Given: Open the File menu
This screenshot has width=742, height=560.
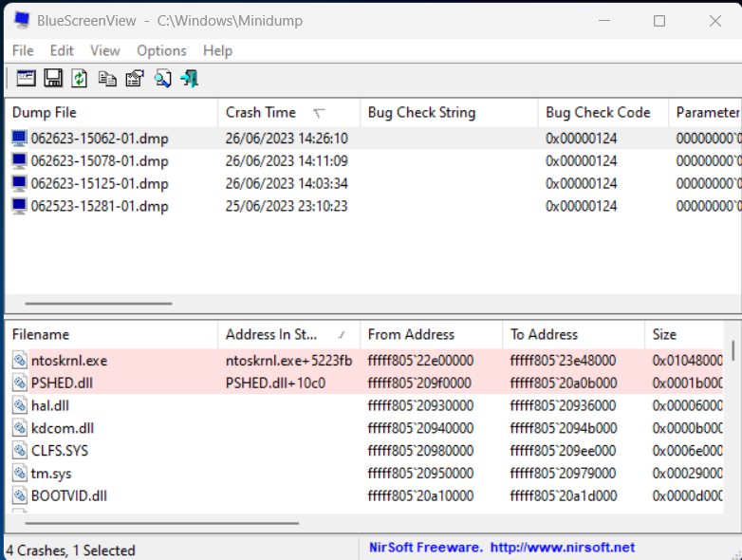Looking at the screenshot, I should (x=23, y=50).
